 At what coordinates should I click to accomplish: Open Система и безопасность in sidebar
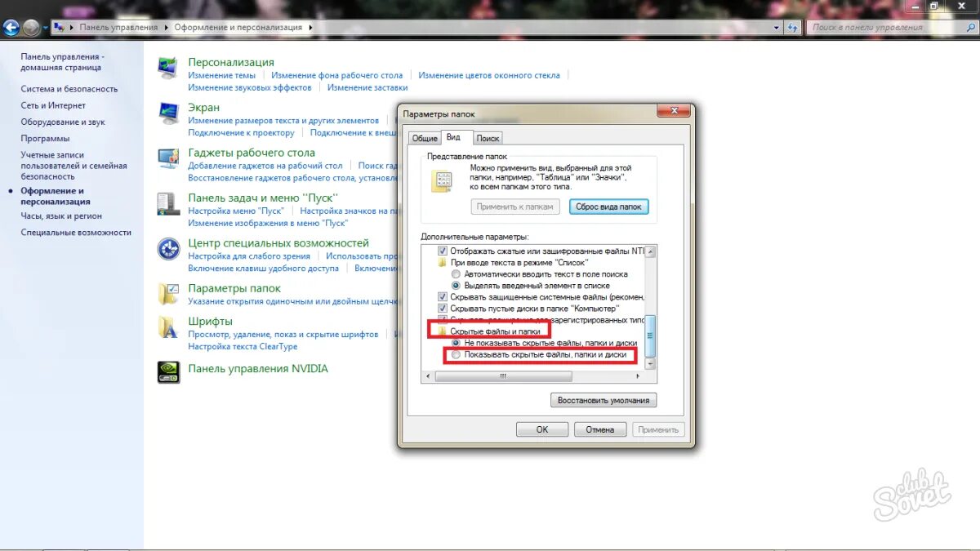tap(69, 89)
